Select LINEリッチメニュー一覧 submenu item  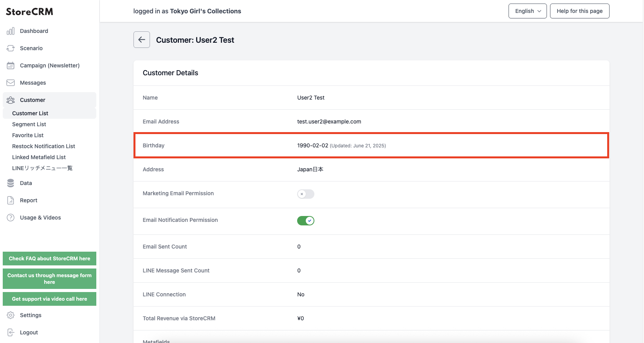point(49,168)
